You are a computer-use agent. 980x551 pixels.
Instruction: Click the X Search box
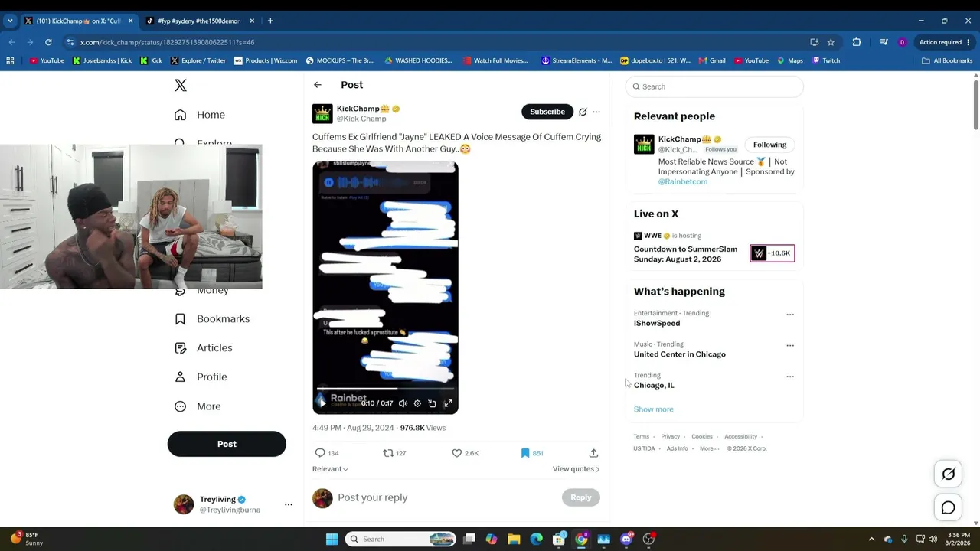click(714, 86)
